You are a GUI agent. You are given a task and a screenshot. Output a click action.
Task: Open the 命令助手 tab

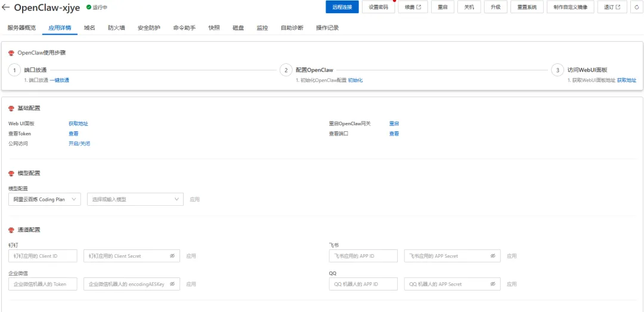tap(184, 28)
